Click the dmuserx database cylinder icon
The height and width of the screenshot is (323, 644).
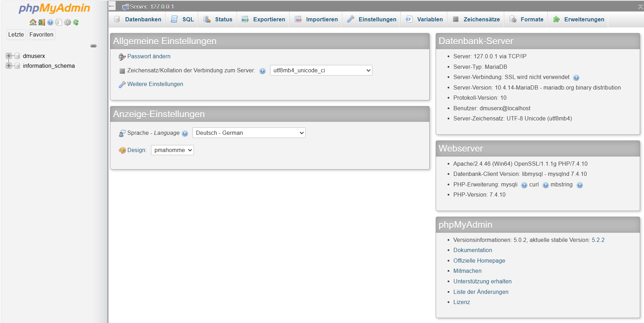[x=17, y=56]
